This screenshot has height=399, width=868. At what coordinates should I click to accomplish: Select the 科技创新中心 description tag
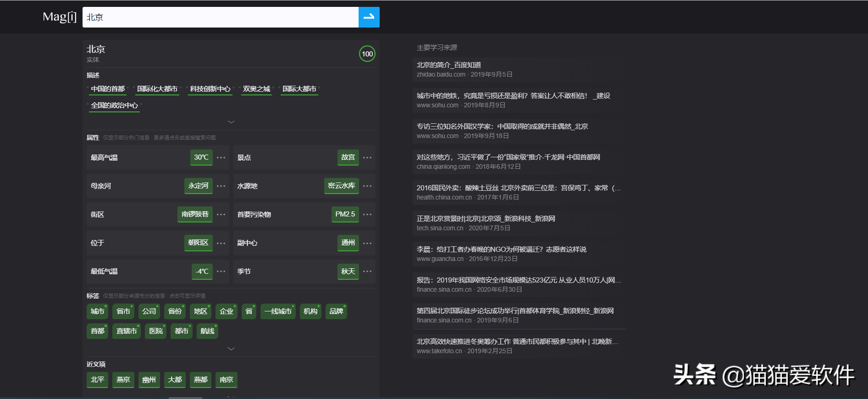coord(210,89)
